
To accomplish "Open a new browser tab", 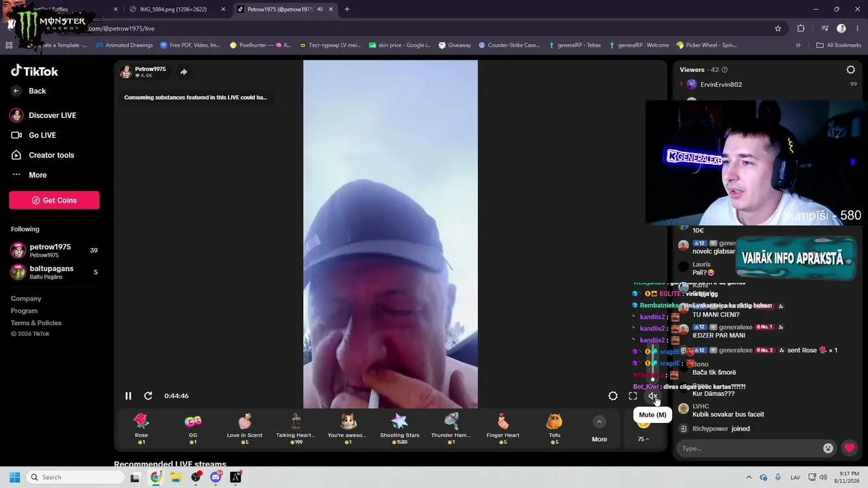I will [x=347, y=9].
